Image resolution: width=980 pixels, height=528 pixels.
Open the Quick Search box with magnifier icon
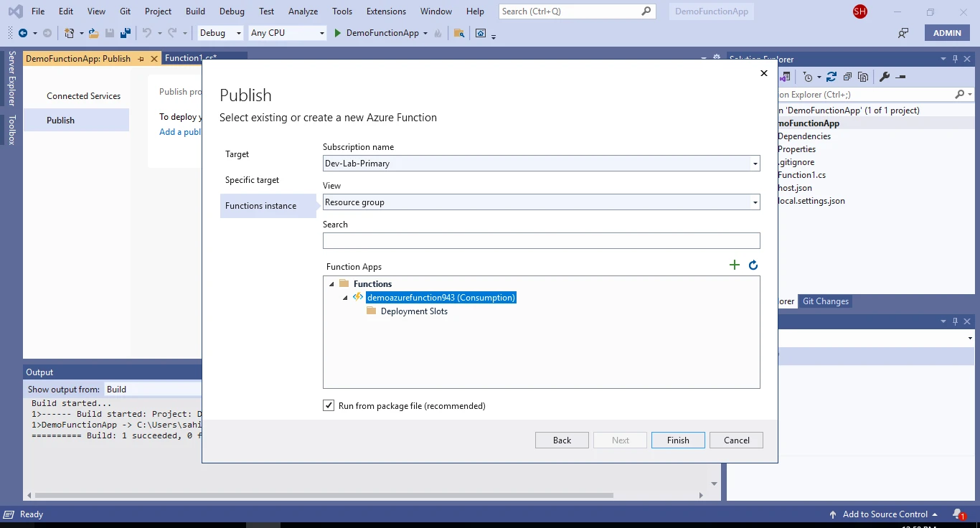click(x=645, y=11)
